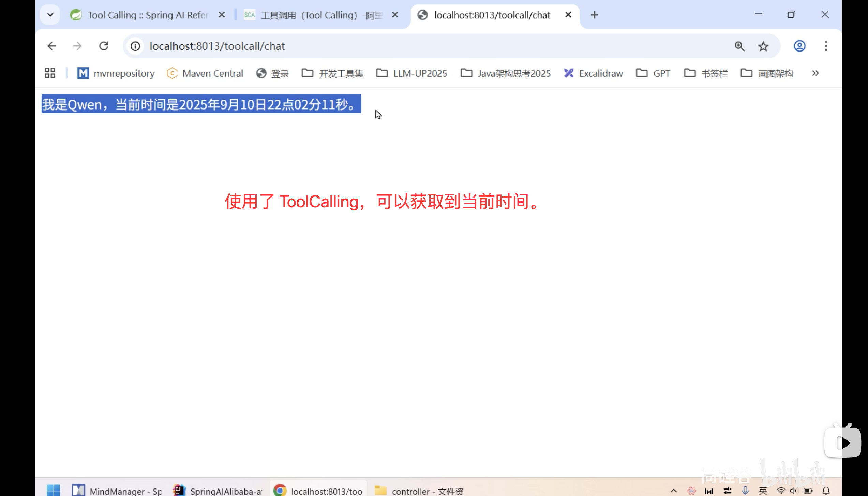This screenshot has height=496, width=868.
Task: Go back to the previous page
Action: (51, 46)
